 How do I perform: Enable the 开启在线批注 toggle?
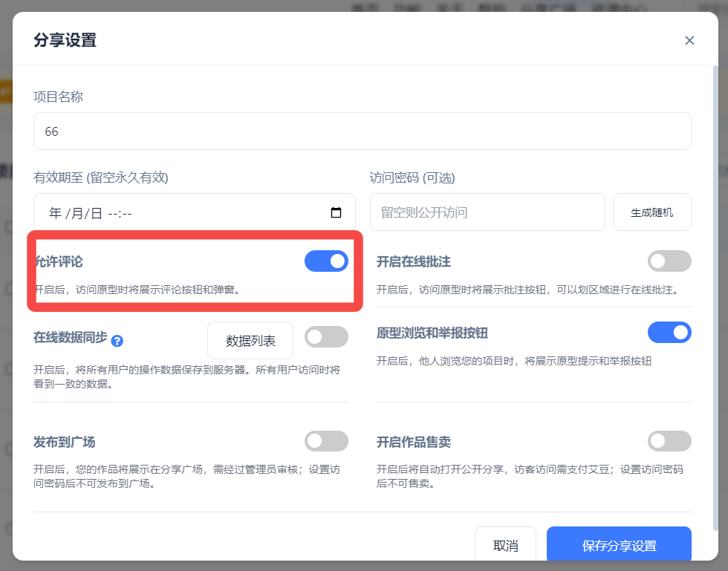[669, 261]
